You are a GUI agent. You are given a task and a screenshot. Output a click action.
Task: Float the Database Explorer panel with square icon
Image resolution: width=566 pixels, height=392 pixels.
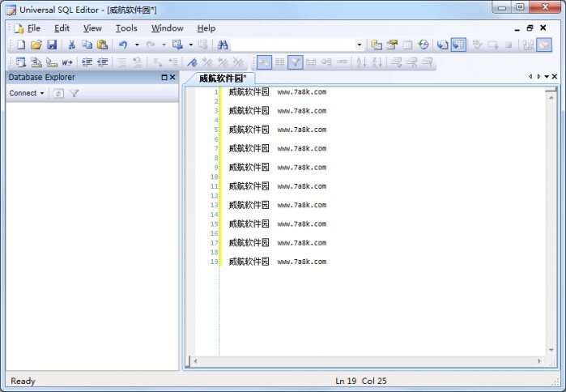(164, 77)
